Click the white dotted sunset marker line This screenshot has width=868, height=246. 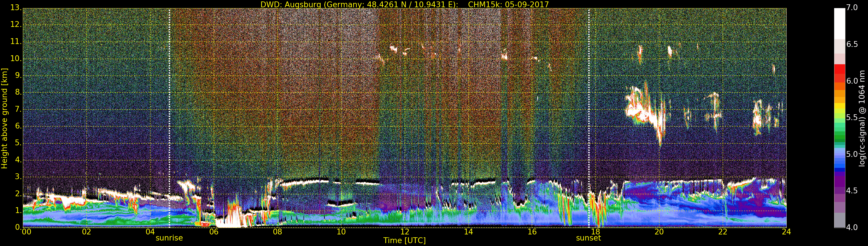tap(589, 118)
